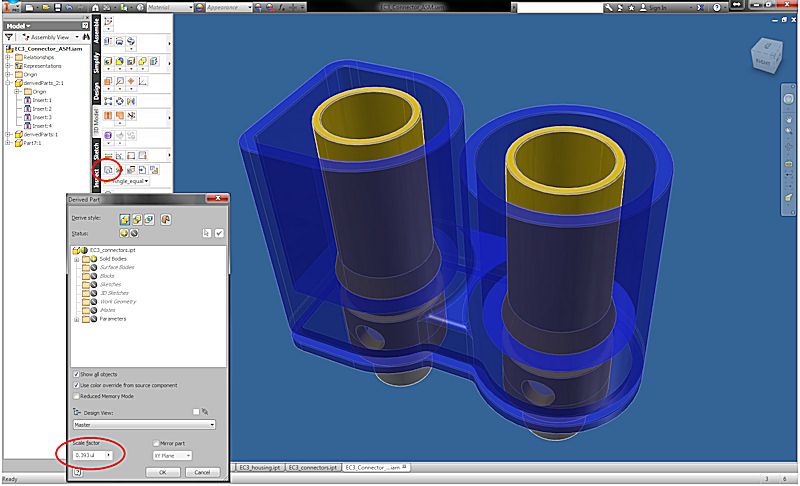
Task: Toggle Surface Bodies include status
Action: click(93, 267)
